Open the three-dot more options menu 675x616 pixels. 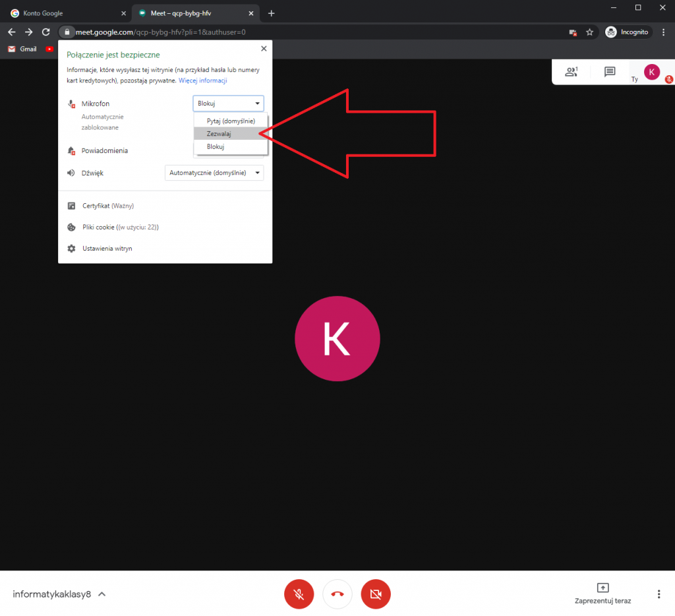pyautogui.click(x=659, y=594)
